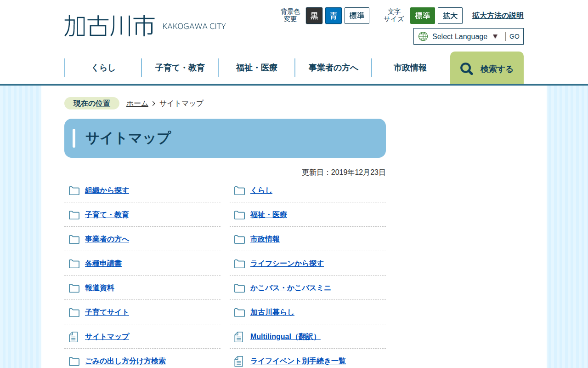This screenshot has height=368, width=588.
Task: Open the 事業者の方へ navigation menu
Action: click(x=334, y=68)
